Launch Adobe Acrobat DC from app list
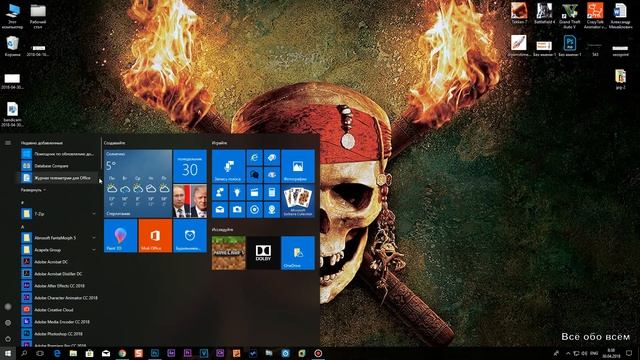Screen dimensions: 640x360 click(x=59, y=262)
